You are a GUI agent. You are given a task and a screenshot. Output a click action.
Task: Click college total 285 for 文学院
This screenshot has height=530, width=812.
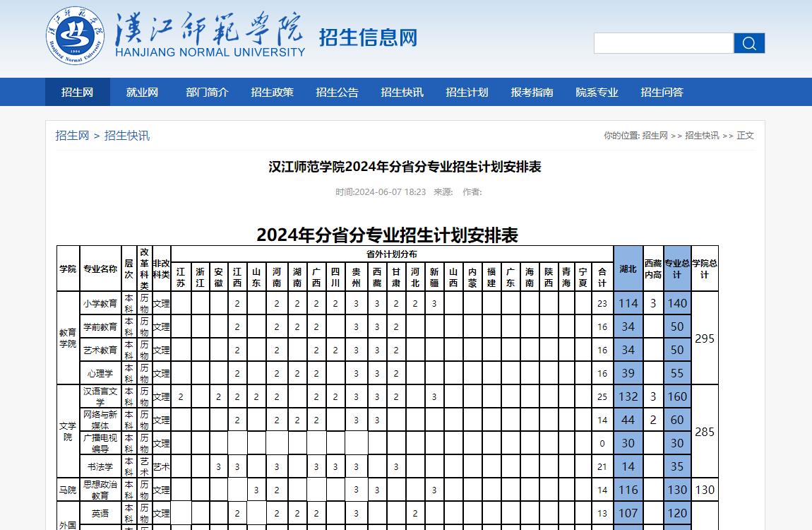coord(704,432)
